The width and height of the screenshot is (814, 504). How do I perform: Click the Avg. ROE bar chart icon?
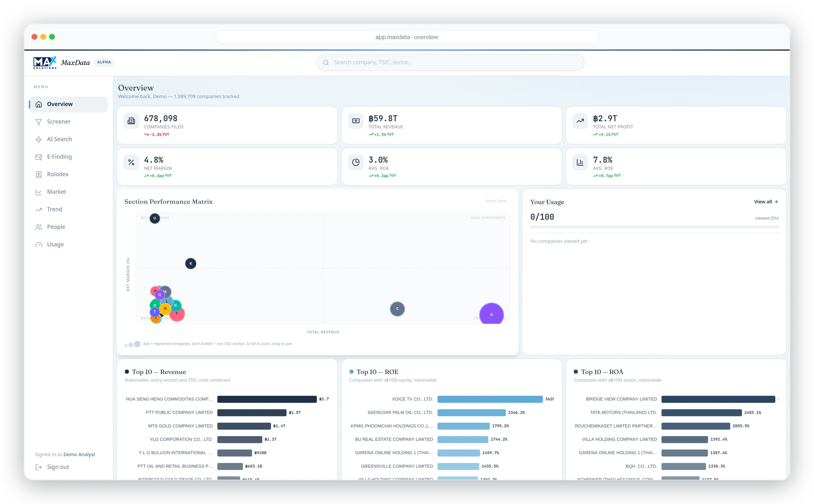(x=580, y=162)
